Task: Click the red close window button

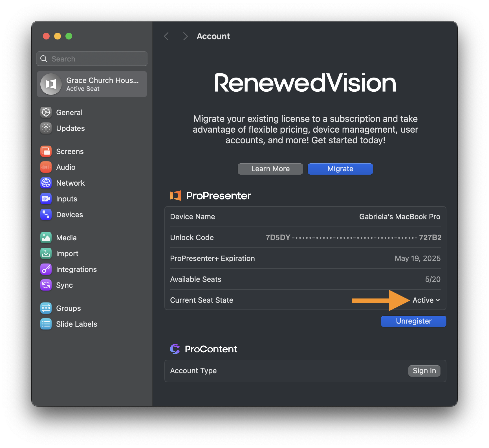Action: pos(46,36)
